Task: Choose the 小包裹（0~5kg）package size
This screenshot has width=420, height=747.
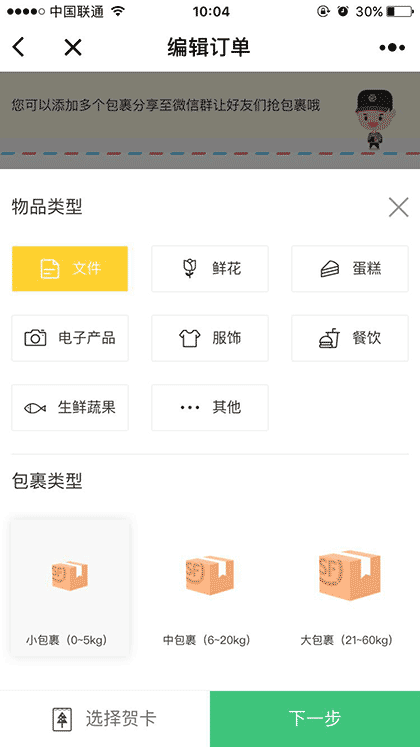Action: coord(70,587)
